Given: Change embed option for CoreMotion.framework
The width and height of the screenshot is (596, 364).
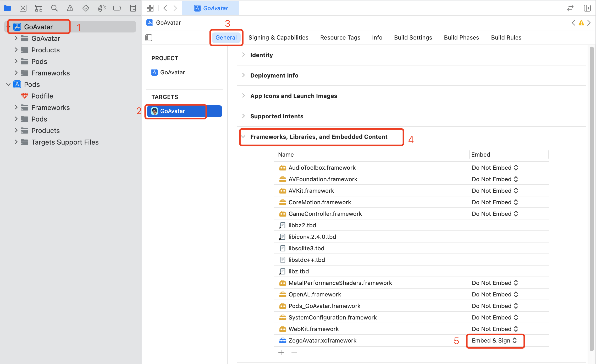Looking at the screenshot, I should pyautogui.click(x=495, y=202).
